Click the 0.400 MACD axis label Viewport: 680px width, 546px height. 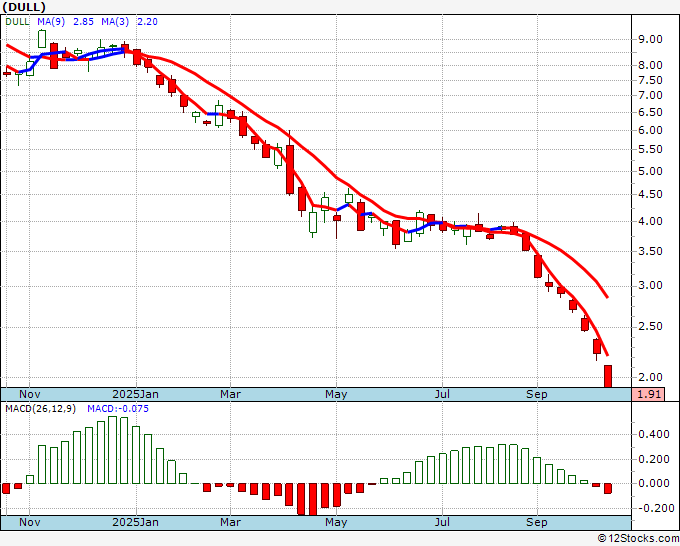(653, 435)
